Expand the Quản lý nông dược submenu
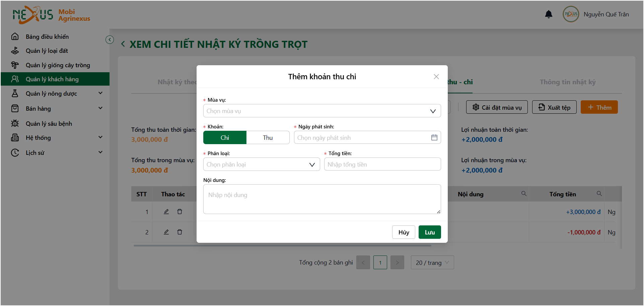 100,93
